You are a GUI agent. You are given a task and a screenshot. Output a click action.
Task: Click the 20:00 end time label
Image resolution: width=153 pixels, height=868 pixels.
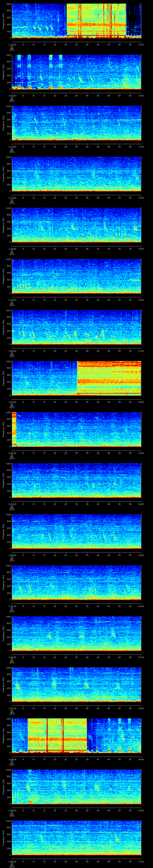tap(141, 300)
